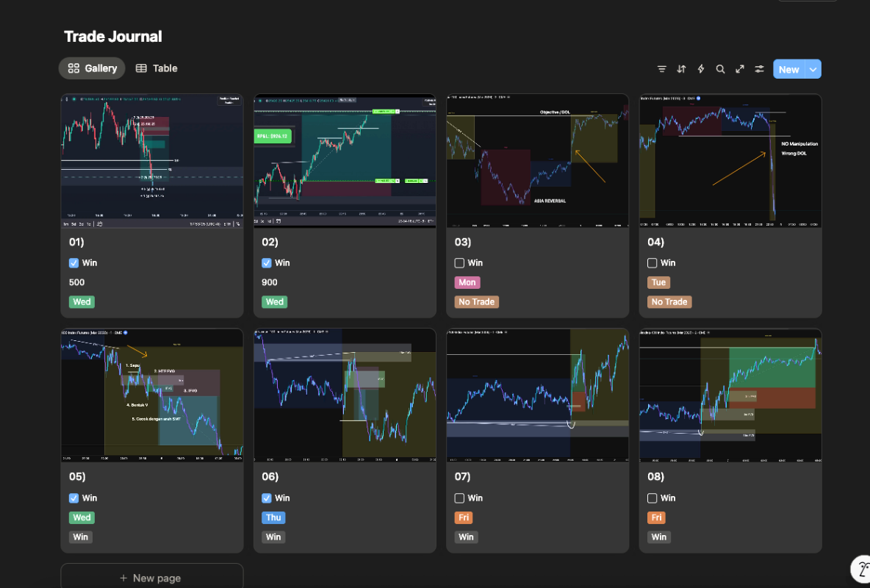This screenshot has width=870, height=588.
Task: Click the blue New button
Action: click(788, 69)
